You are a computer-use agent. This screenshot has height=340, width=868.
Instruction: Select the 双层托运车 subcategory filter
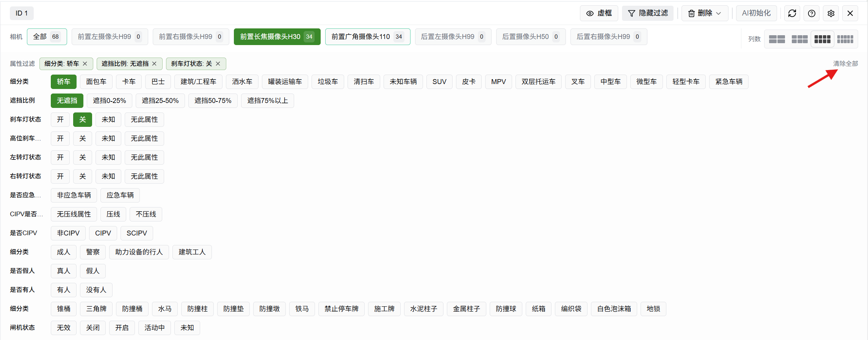(539, 82)
